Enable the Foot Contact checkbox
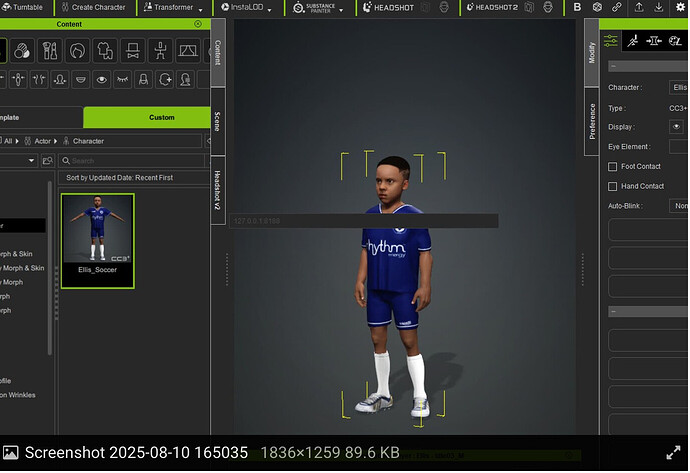 [613, 167]
